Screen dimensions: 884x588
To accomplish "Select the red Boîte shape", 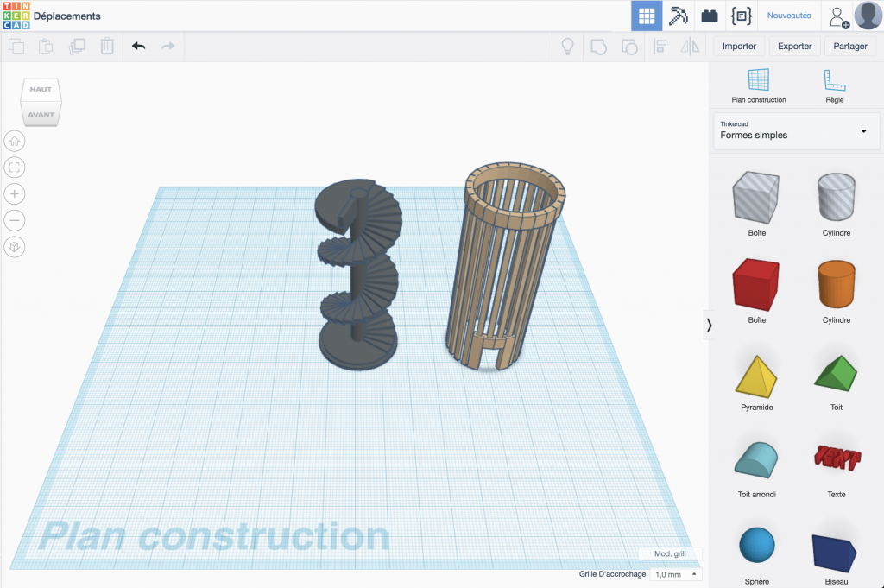I will [x=757, y=285].
